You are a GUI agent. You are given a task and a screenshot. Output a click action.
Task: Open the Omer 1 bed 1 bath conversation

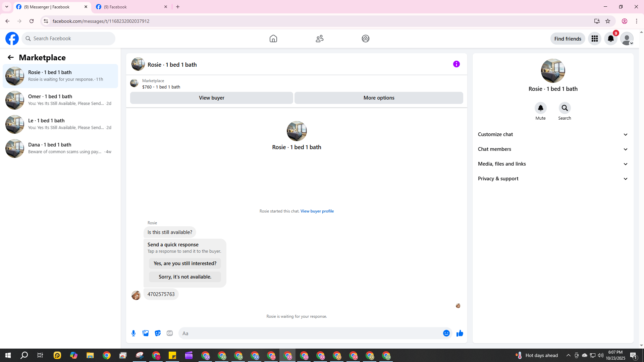coord(60,100)
